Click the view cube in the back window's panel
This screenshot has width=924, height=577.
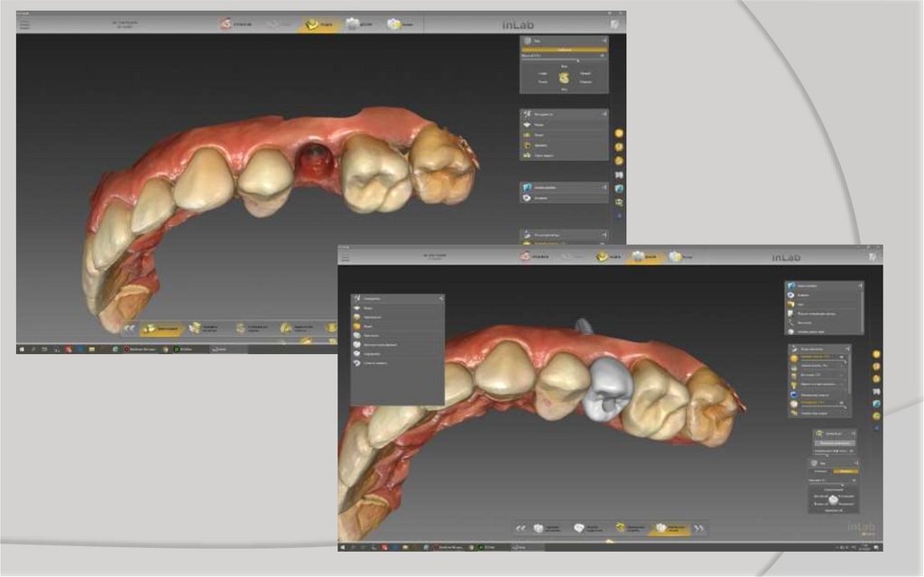pos(564,79)
